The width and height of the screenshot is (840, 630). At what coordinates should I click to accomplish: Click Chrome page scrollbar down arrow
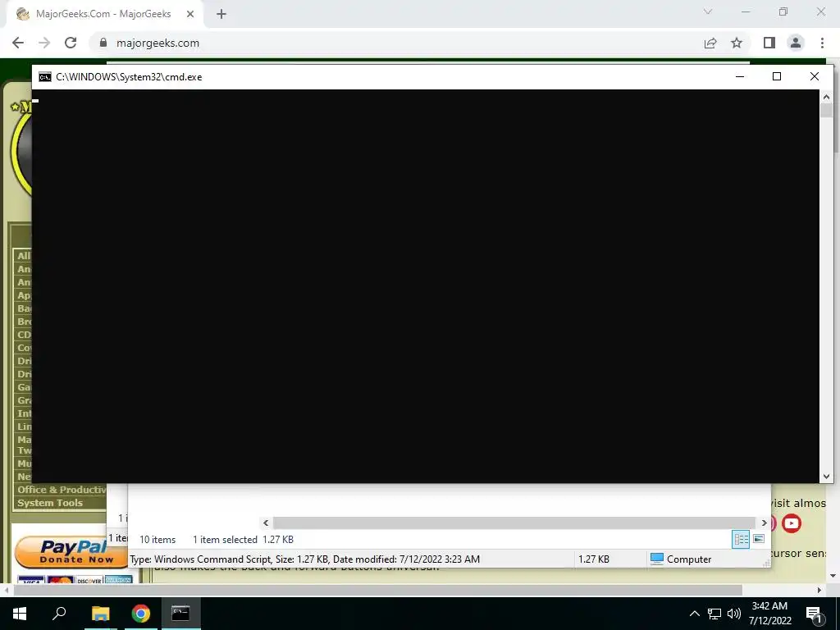pyautogui.click(x=833, y=577)
